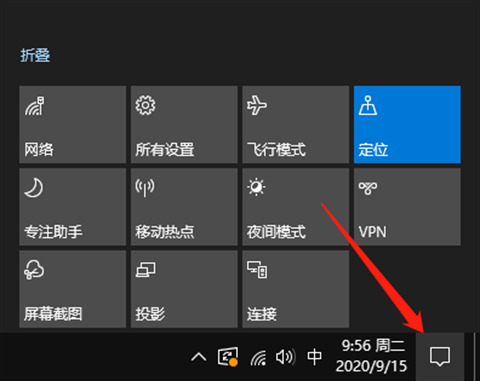Click tray icon with orange dot

[x=228, y=357]
